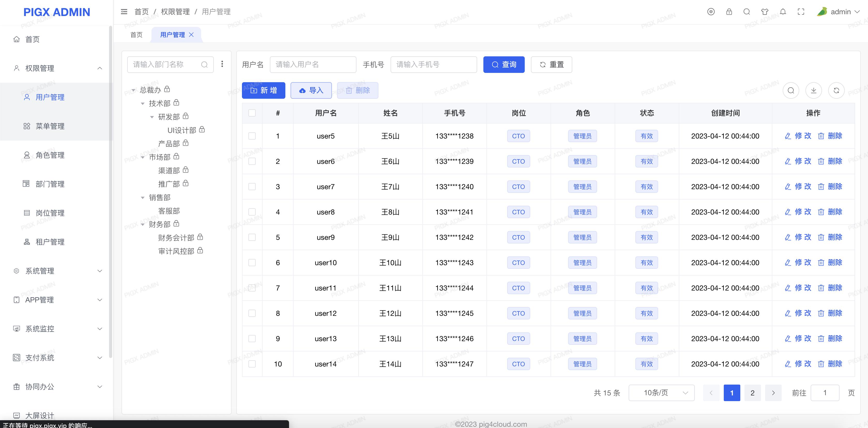Image resolution: width=868 pixels, height=428 pixels.
Task: Switch to the 首页 tab
Action: click(x=136, y=34)
